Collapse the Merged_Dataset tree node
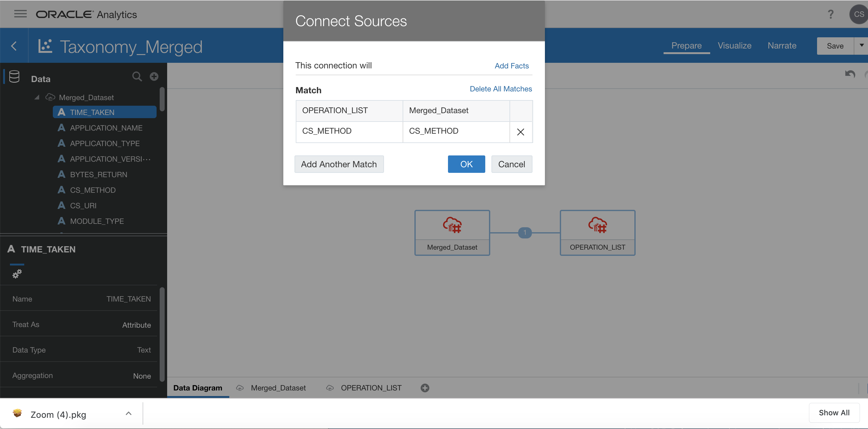The image size is (868, 429). [x=37, y=98]
